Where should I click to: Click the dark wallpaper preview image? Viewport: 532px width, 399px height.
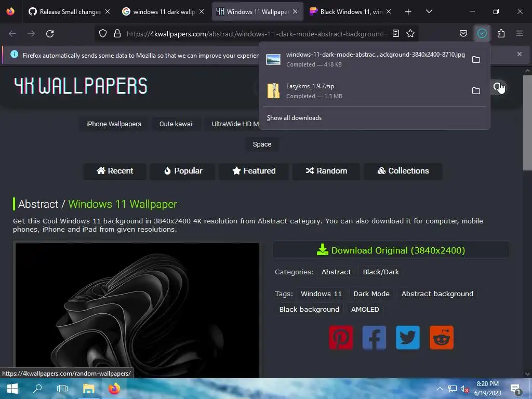pyautogui.click(x=137, y=310)
